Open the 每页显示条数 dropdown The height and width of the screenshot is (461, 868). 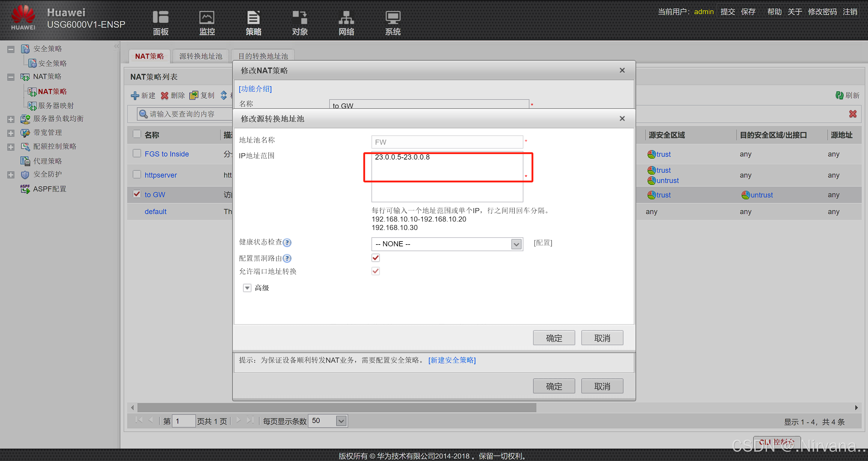[x=341, y=421]
